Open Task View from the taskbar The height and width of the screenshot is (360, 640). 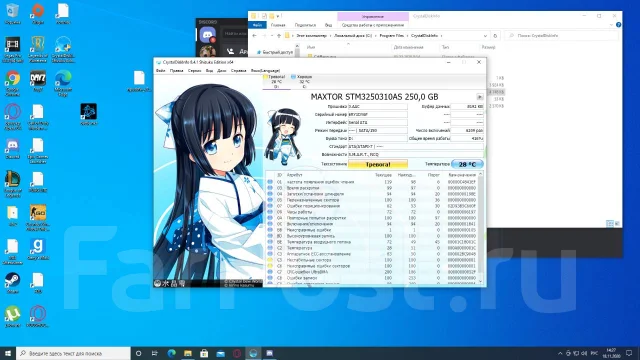pos(155,353)
